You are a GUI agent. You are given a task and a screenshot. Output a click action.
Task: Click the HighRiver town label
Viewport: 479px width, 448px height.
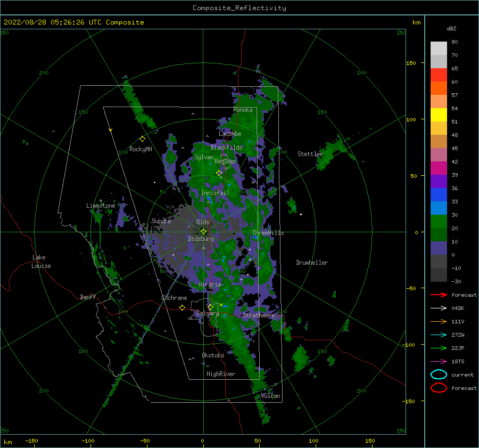click(221, 374)
